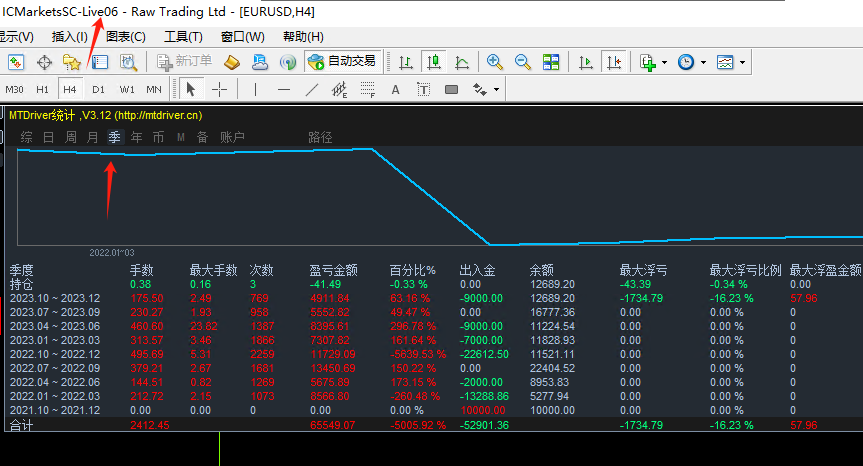Image resolution: width=863 pixels, height=466 pixels.
Task: Open the 帮助(H) menu
Action: click(x=303, y=37)
